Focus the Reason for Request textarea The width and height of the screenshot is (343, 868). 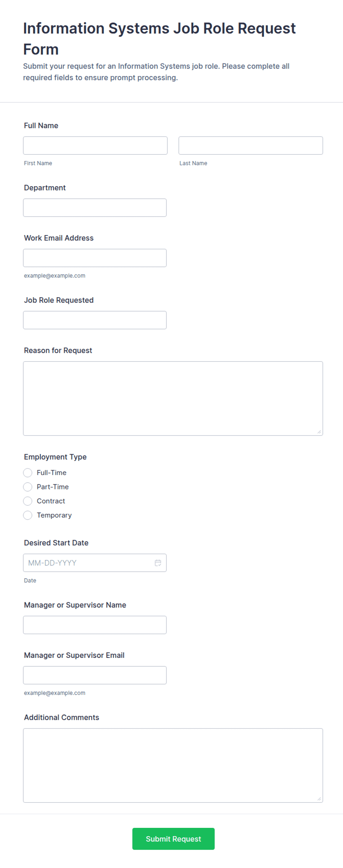173,398
